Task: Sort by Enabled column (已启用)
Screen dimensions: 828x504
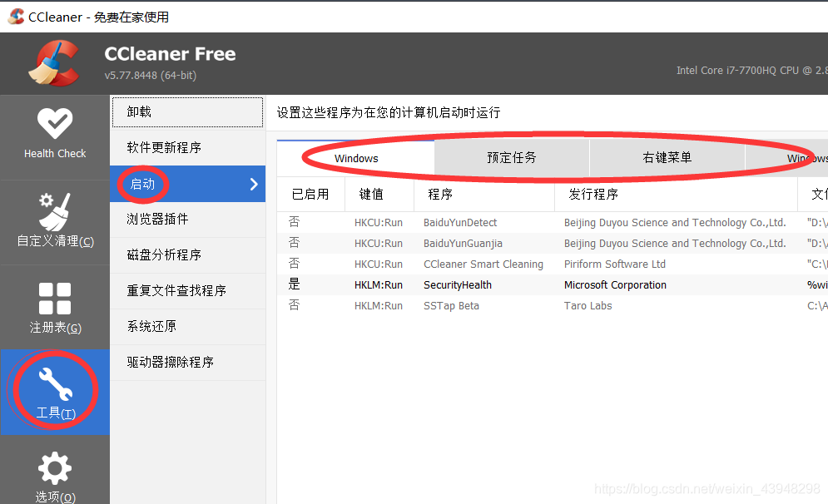Action: [x=310, y=195]
